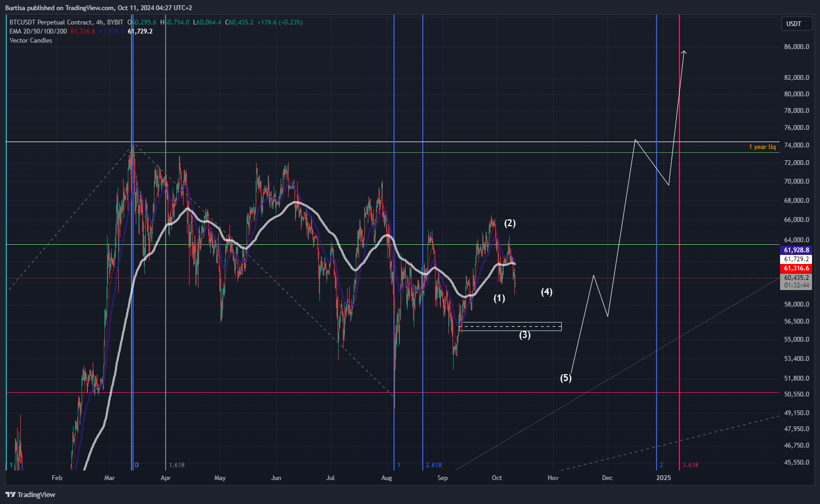Click the 50,550.0 price axis label
Viewport: 820px width, 504px height.
click(797, 394)
